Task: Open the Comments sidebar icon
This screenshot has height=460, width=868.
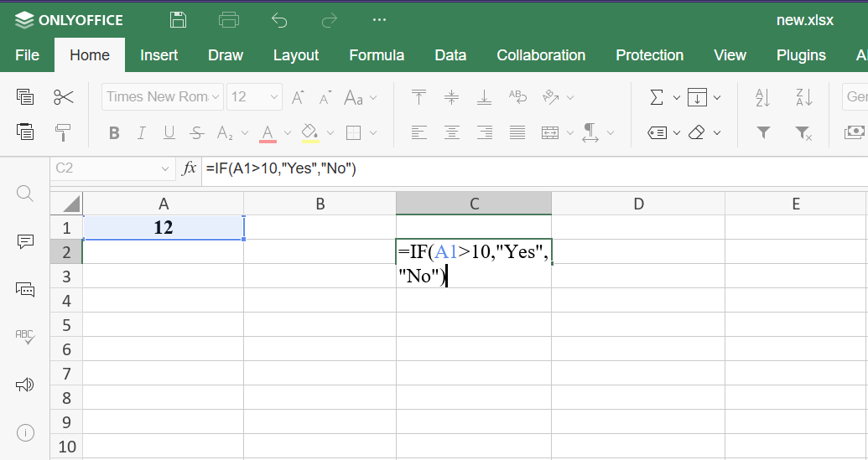Action: (25, 241)
